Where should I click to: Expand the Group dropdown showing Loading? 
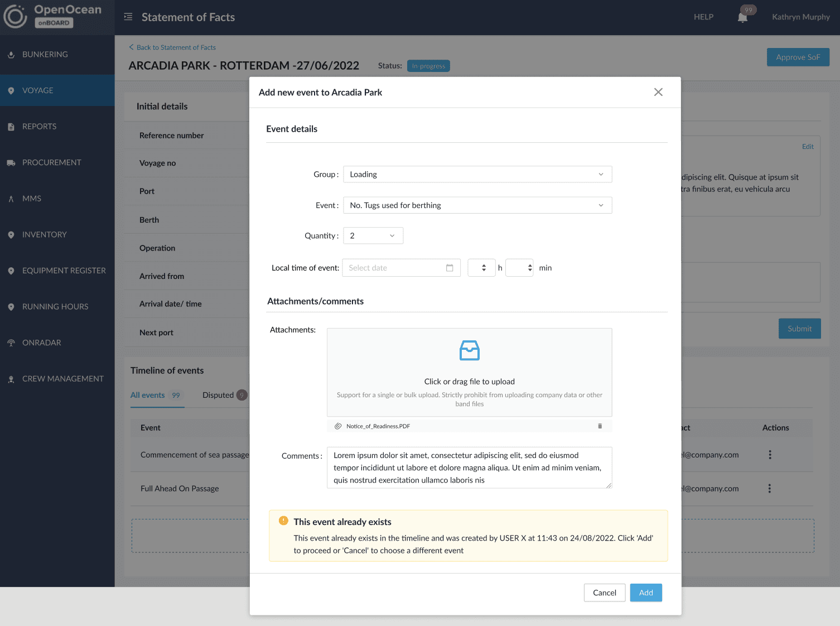(x=477, y=174)
